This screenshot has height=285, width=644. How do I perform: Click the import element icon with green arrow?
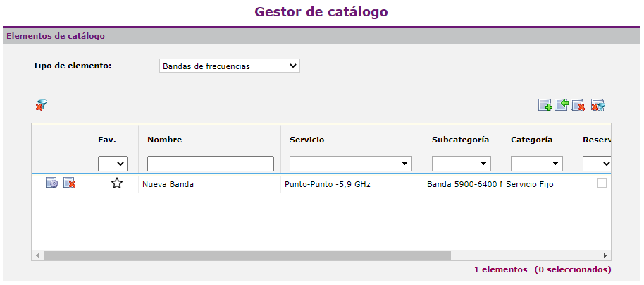tap(562, 105)
